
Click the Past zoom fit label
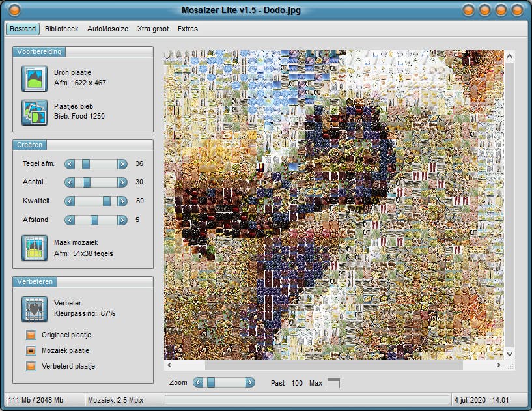[x=277, y=383]
